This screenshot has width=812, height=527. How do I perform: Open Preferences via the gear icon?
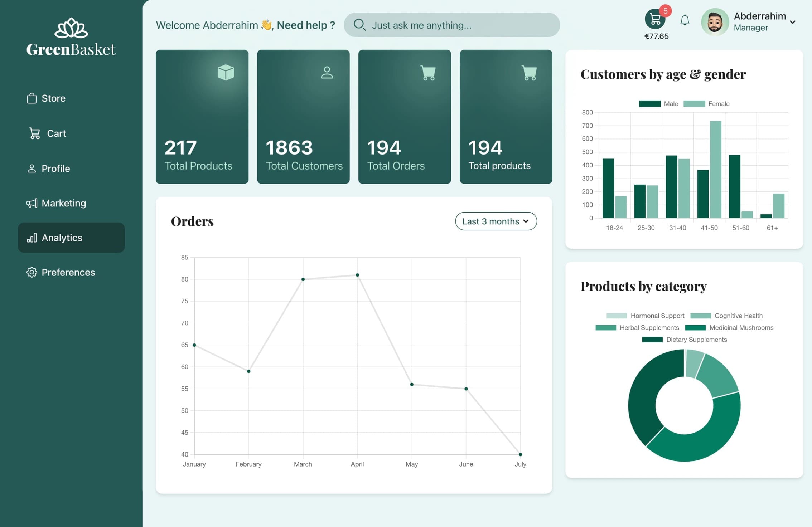click(32, 272)
